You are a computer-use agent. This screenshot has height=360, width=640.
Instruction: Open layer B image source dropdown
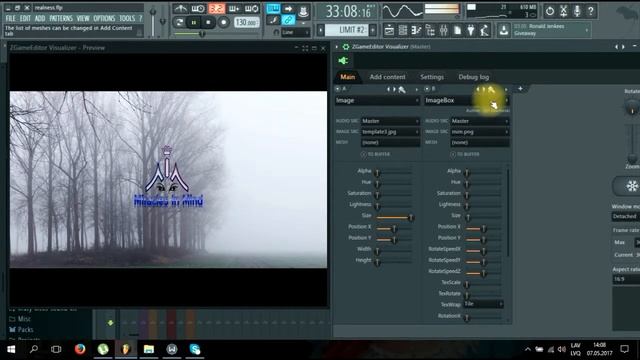click(x=480, y=132)
